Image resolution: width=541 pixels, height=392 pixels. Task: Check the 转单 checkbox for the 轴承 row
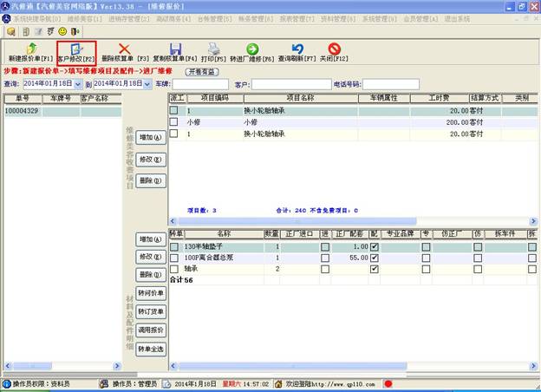pyautogui.click(x=174, y=269)
